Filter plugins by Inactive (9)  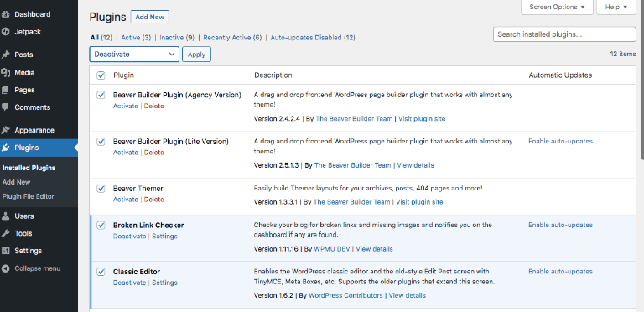[177, 38]
